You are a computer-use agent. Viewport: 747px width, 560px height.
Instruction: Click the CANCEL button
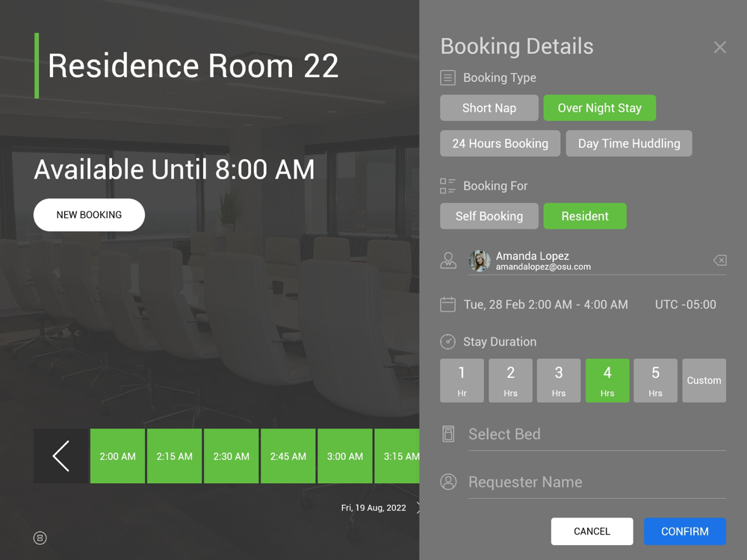click(x=592, y=531)
